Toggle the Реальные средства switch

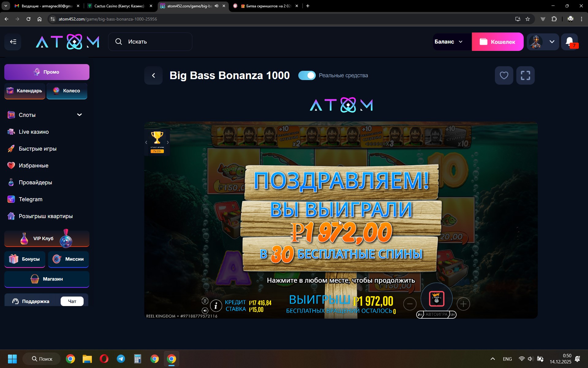307,75
